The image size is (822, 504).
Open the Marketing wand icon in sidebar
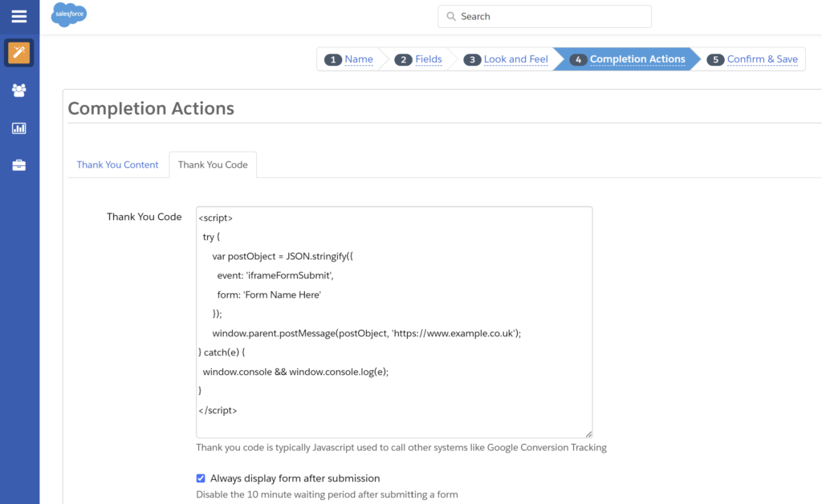coord(19,52)
